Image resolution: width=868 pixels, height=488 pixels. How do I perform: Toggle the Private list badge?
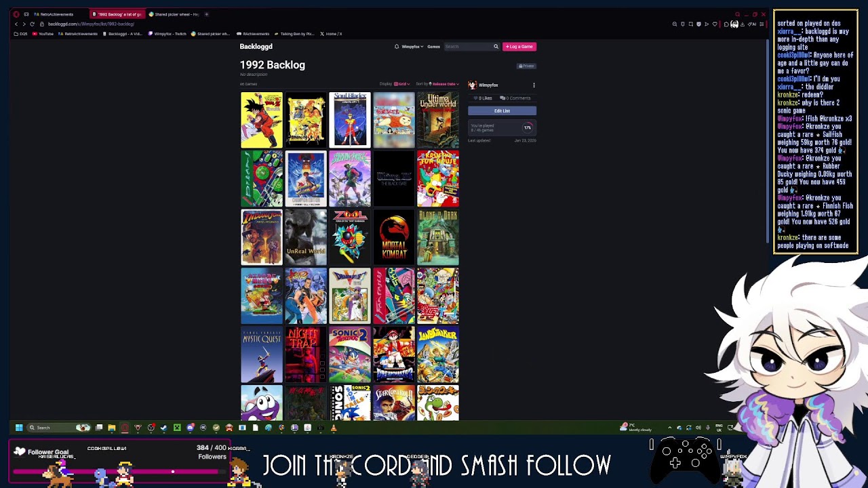click(x=527, y=66)
